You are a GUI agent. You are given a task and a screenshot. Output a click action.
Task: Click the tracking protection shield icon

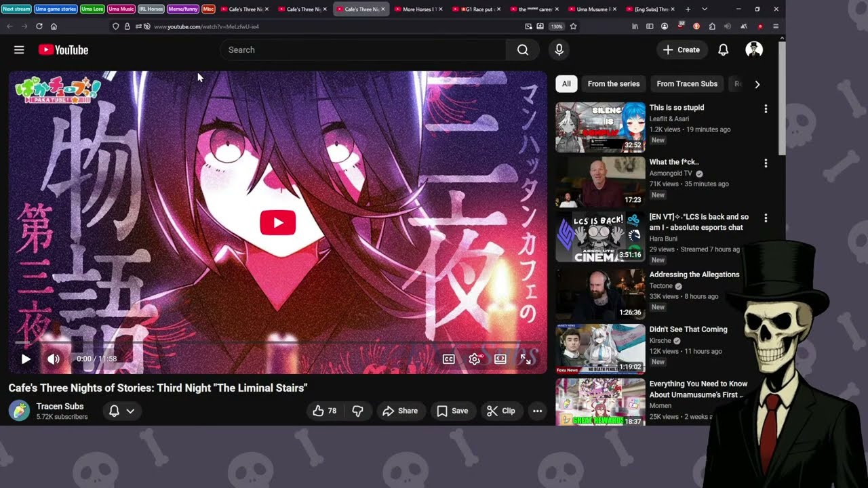pyautogui.click(x=116, y=26)
